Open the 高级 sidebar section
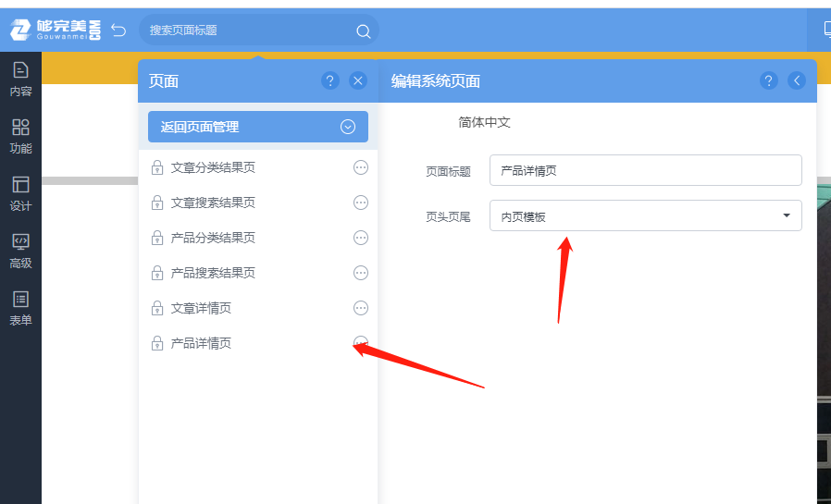Image resolution: width=831 pixels, height=504 pixels. click(x=20, y=251)
